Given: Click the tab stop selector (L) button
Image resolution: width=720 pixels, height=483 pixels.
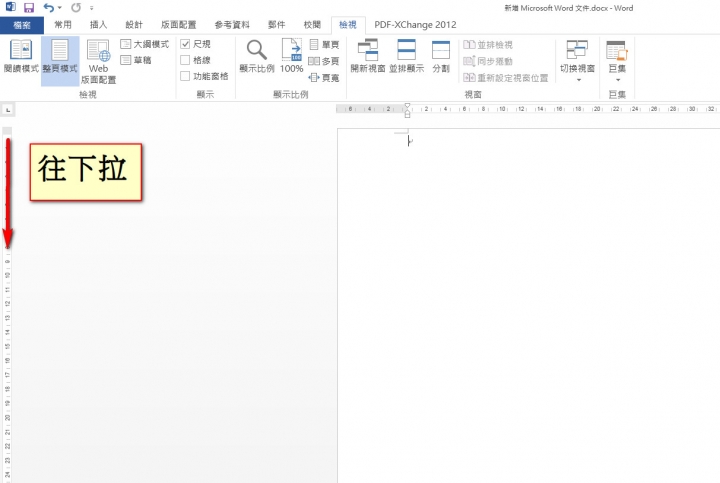Looking at the screenshot, I should pos(8,110).
